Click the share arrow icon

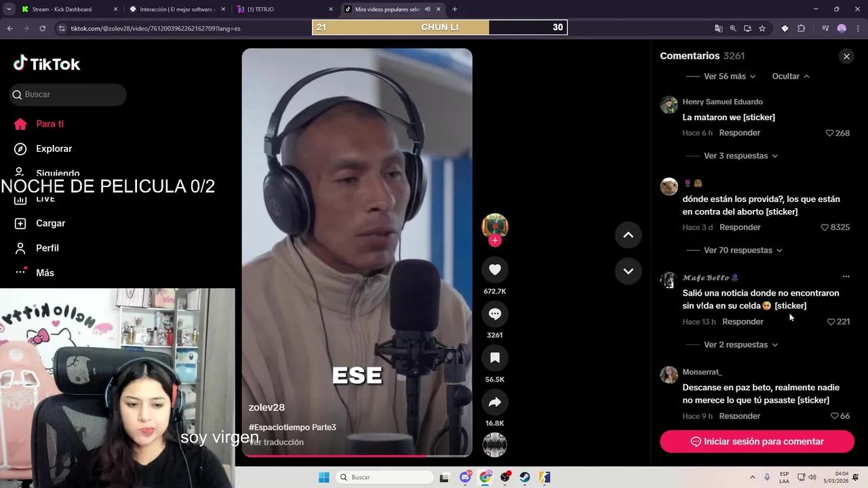(495, 403)
